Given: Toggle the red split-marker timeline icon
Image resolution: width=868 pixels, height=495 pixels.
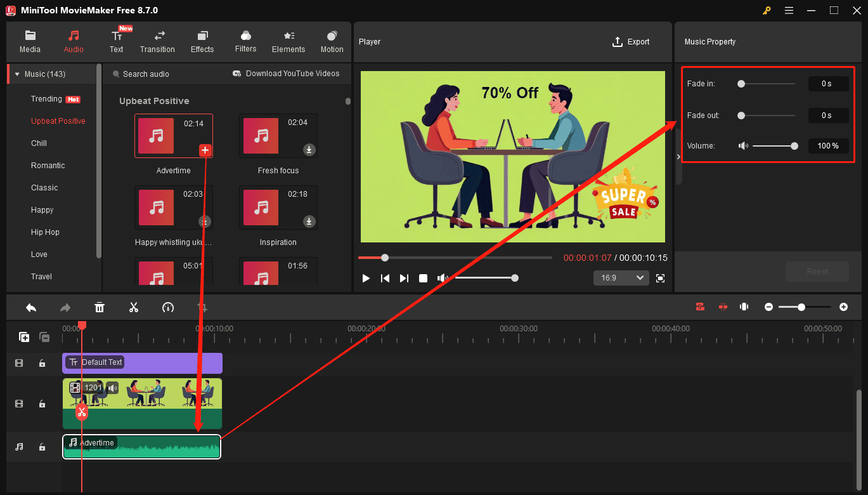Looking at the screenshot, I should [x=723, y=307].
